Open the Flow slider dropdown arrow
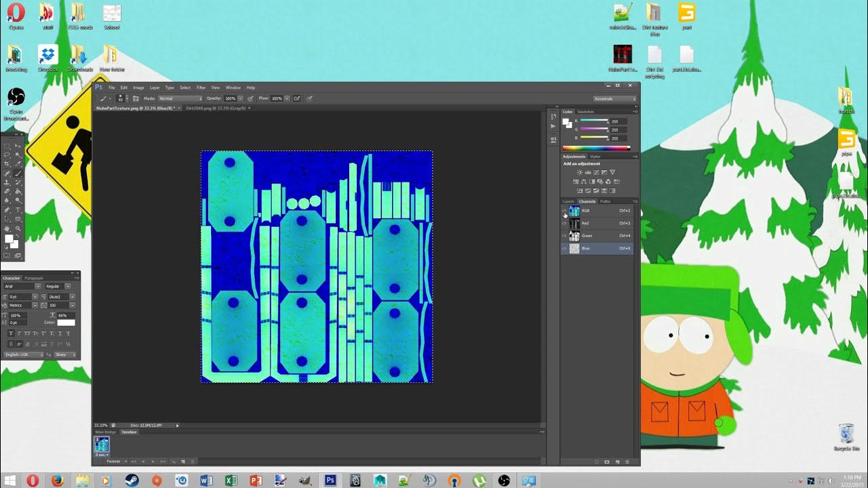 (x=287, y=98)
